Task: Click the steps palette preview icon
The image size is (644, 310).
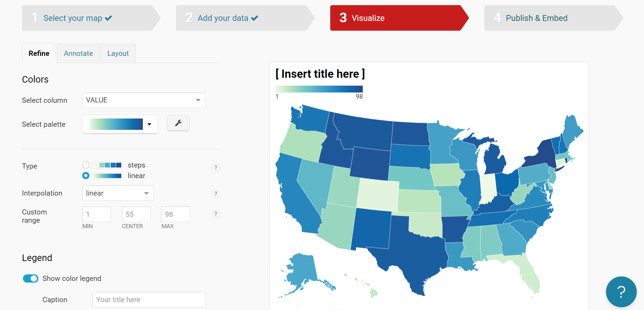Action: (107, 165)
